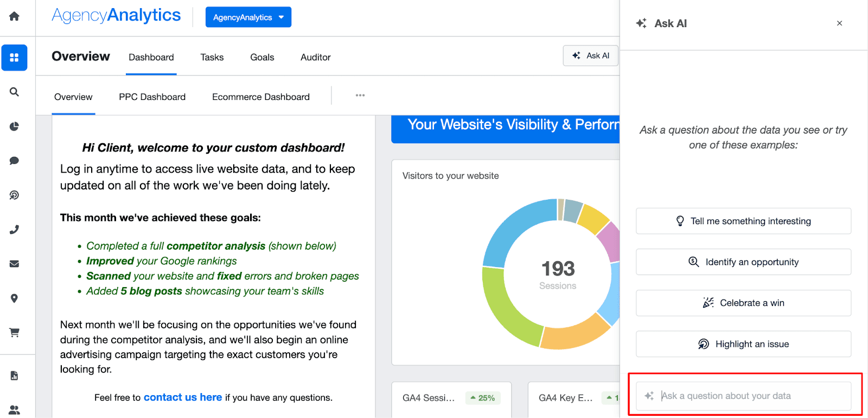
Task: Open the Goals tab
Action: click(262, 58)
